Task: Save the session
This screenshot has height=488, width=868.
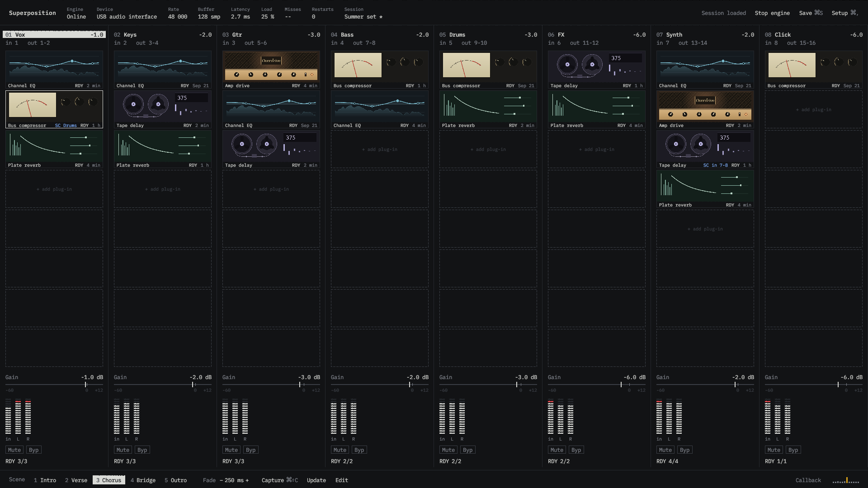Action: [x=811, y=13]
